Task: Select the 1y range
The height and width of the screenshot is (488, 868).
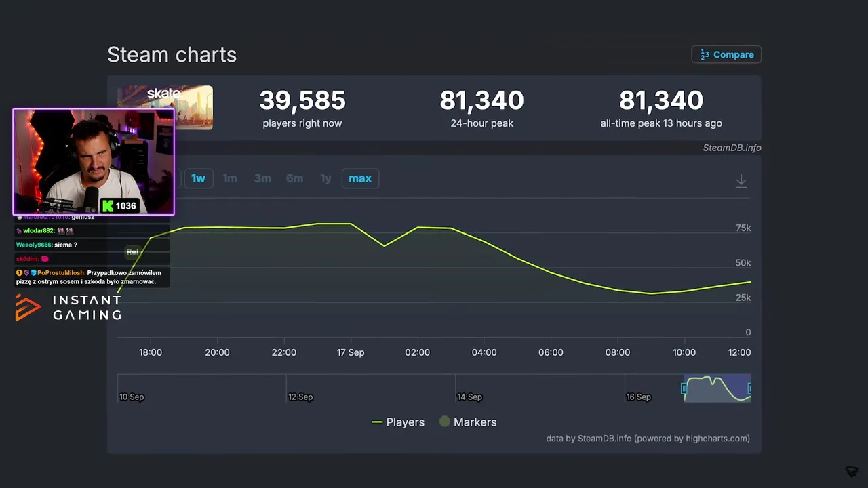Action: pos(325,178)
